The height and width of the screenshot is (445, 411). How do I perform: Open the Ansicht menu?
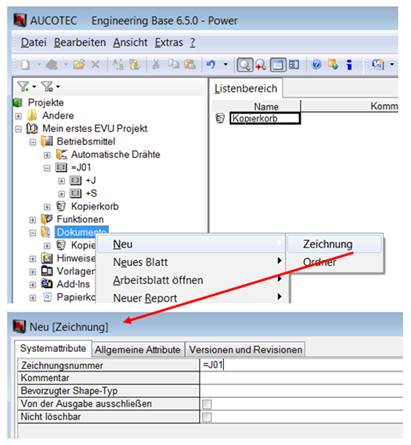[130, 43]
